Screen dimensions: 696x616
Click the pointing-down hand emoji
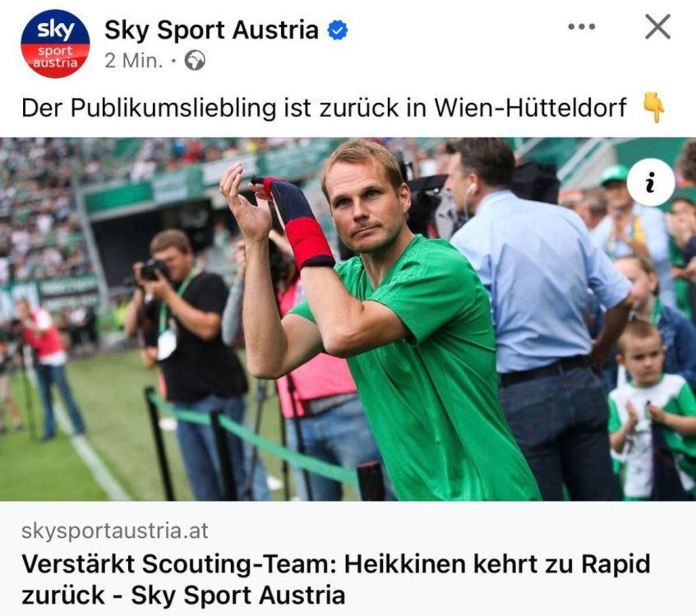[x=654, y=108]
